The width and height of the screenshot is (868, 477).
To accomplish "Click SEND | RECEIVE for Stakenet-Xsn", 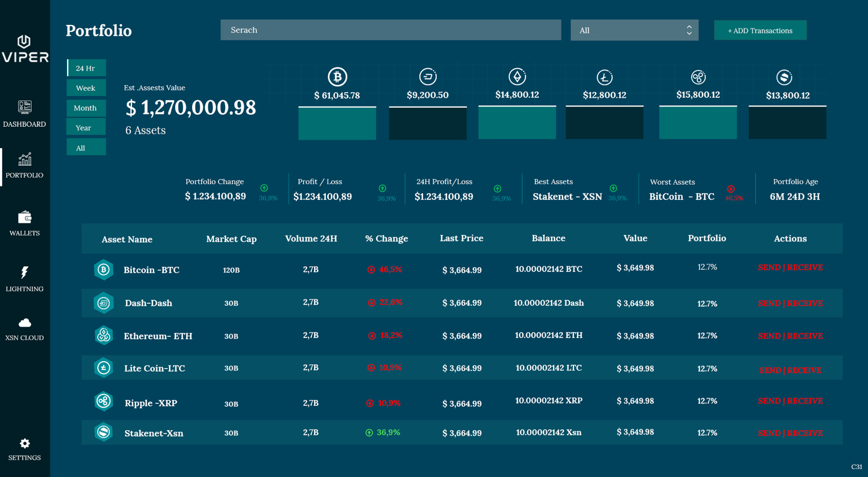I will (x=790, y=433).
